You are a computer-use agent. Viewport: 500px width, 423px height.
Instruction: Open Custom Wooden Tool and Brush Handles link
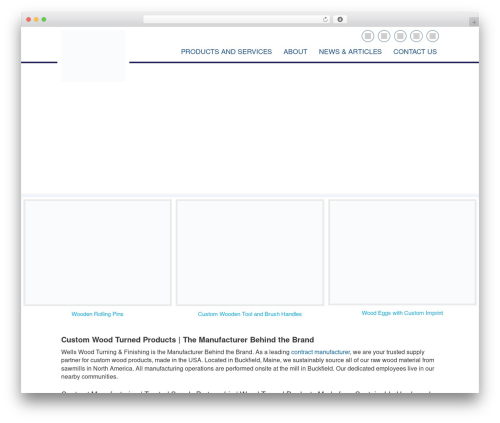(250, 314)
